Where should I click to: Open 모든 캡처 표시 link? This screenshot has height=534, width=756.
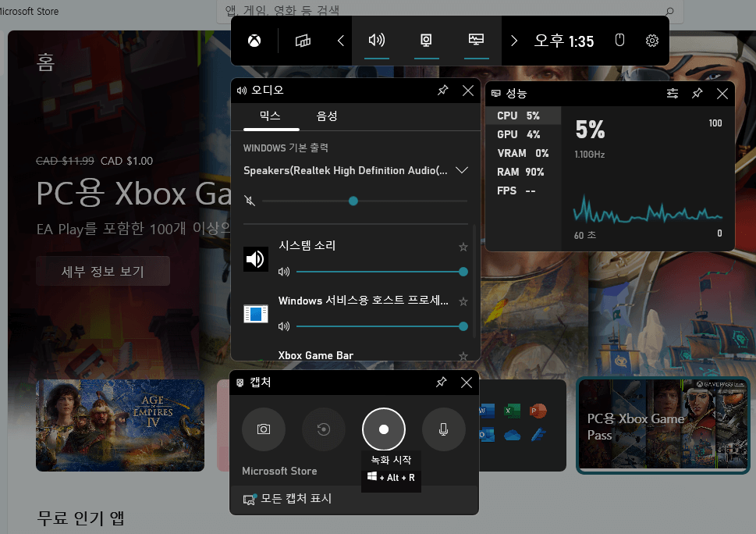(287, 499)
